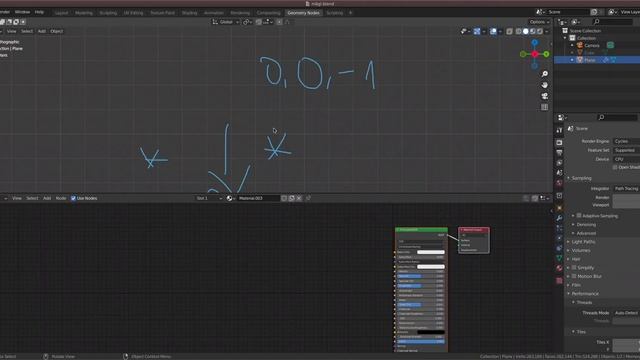Viewport: 640px width, 360px height.
Task: Click the pan view hand icon
Action: click(544, 85)
